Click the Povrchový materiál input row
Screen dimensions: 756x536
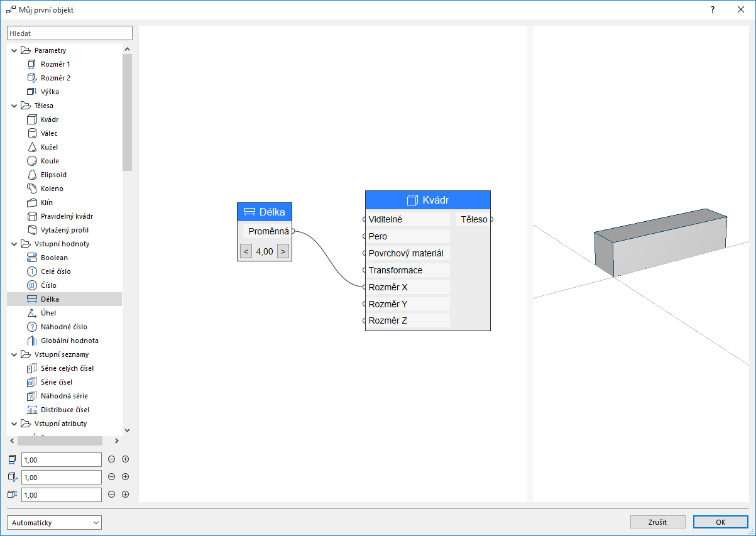[408, 253]
